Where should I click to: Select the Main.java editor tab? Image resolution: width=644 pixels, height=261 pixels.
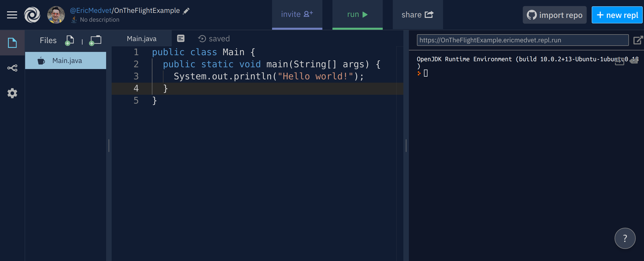[x=142, y=38]
